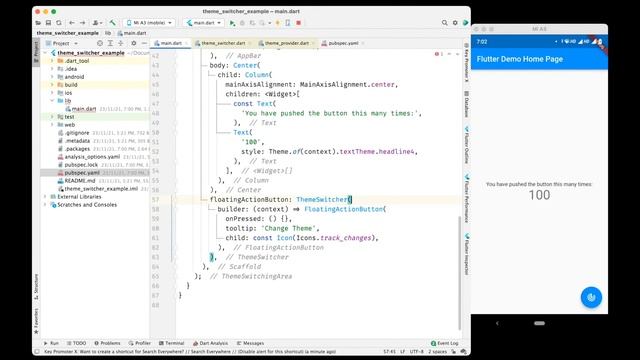The image size is (640, 360).
Task: Select pubspec.lock in project tree
Action: tap(81, 165)
